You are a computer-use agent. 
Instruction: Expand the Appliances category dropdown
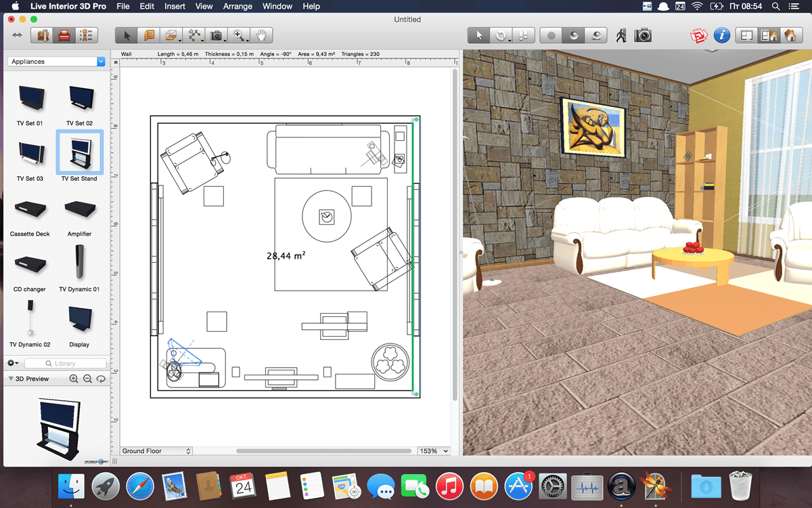point(57,62)
